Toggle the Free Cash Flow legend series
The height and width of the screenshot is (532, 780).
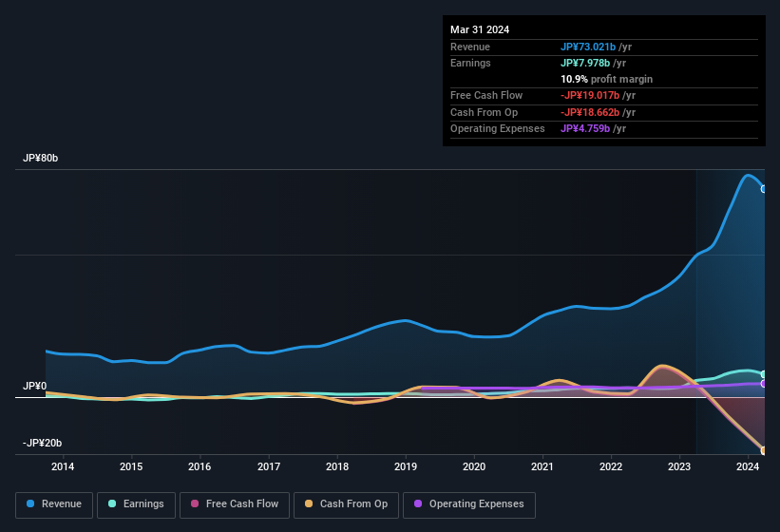[x=235, y=504]
